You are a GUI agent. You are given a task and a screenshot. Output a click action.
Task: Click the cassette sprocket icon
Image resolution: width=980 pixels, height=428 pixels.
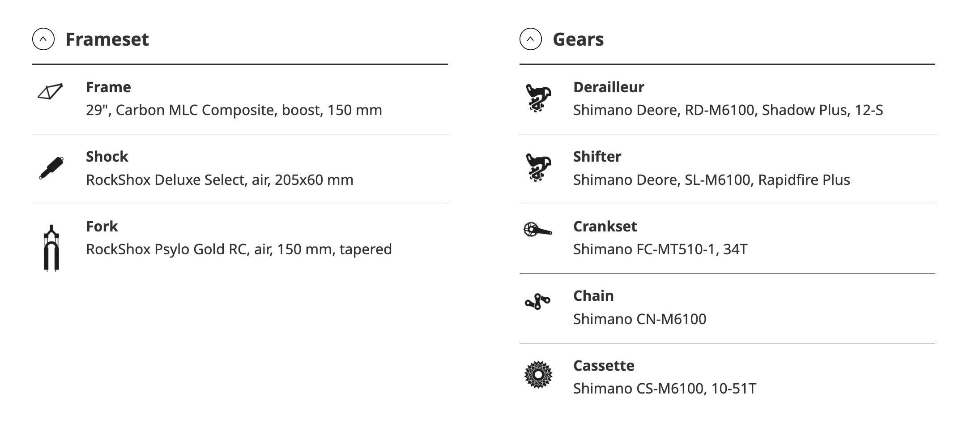coord(538,375)
